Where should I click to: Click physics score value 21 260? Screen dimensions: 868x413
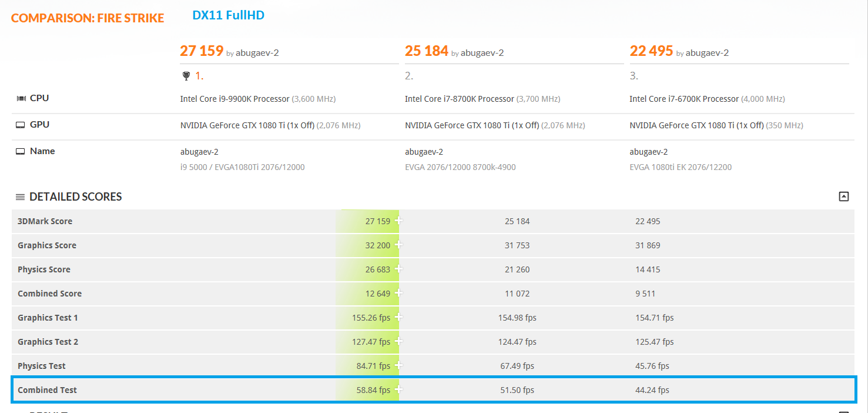[517, 269]
